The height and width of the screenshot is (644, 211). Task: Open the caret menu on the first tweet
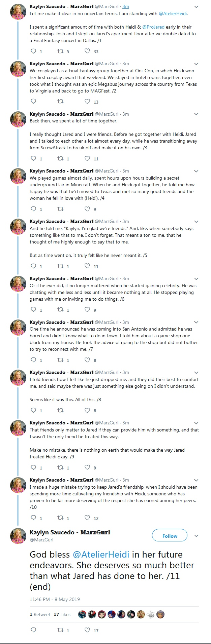197,7
